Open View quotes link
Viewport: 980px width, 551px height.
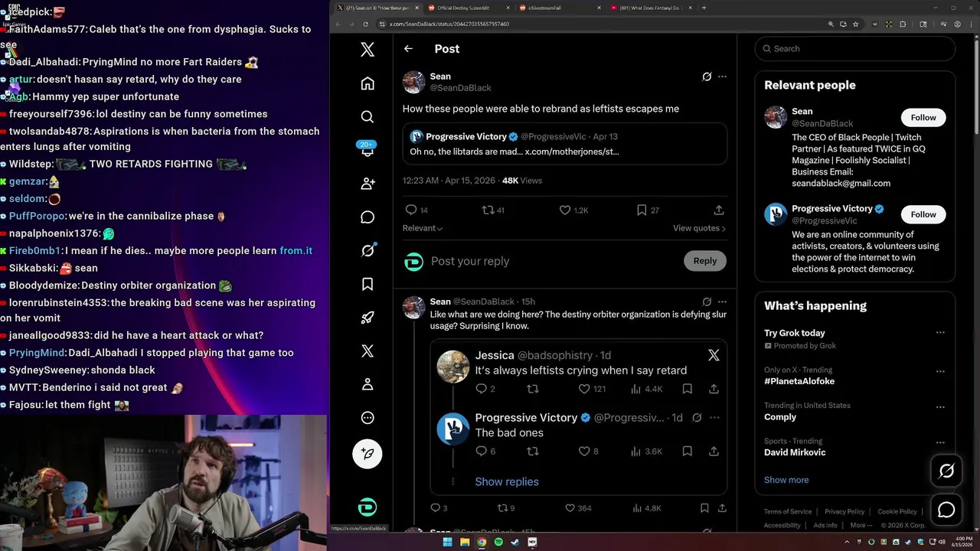point(699,228)
